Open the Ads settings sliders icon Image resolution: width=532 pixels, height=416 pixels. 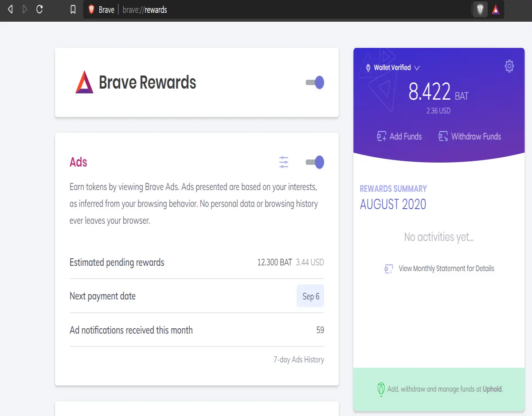[284, 162]
